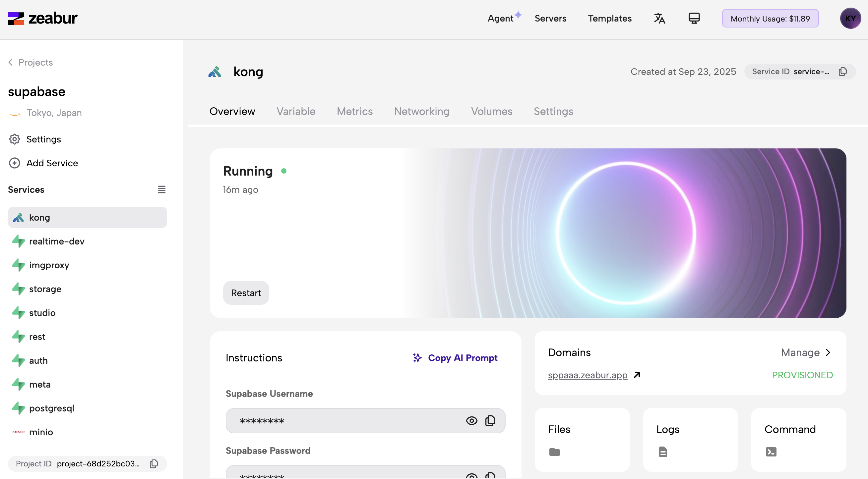Switch to the Networking tab
Image resolution: width=868 pixels, height=479 pixels.
(x=421, y=111)
